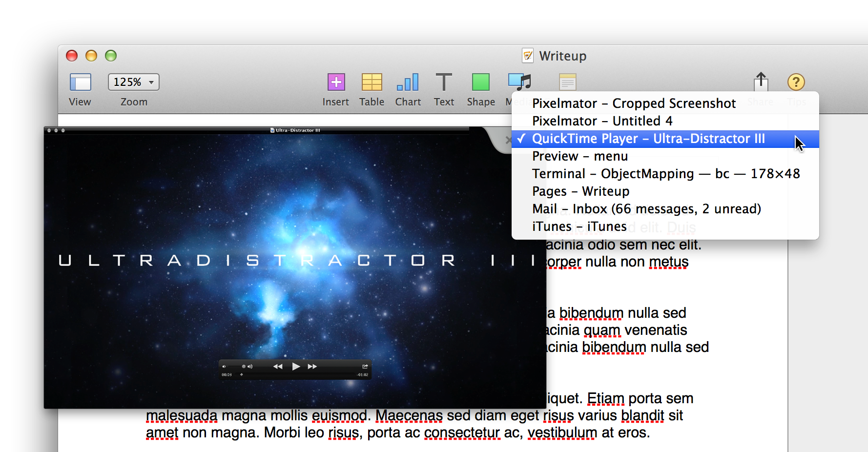Click the QuickTime playback position marker

(x=241, y=375)
